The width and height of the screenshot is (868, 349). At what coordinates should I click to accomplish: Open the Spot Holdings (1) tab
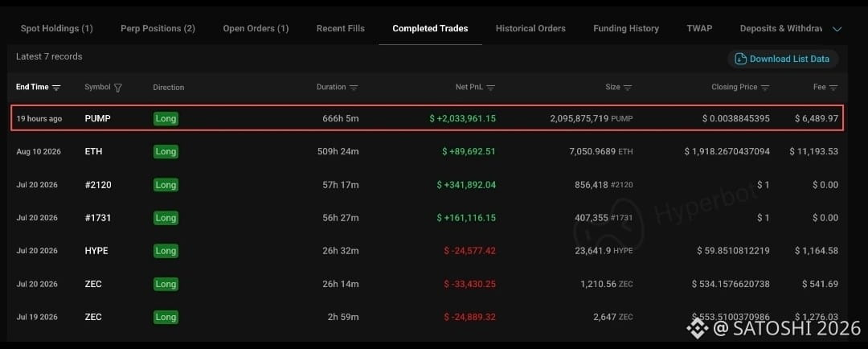point(56,28)
